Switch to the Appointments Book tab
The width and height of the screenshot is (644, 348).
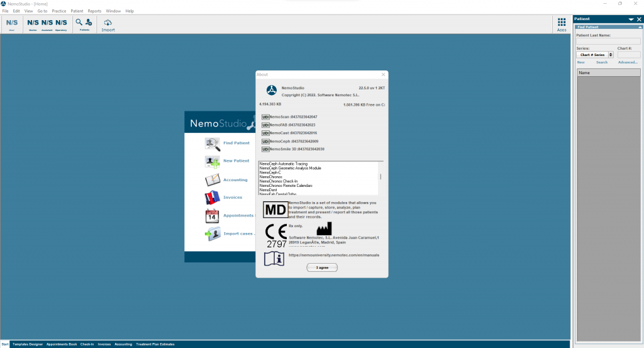[62, 344]
